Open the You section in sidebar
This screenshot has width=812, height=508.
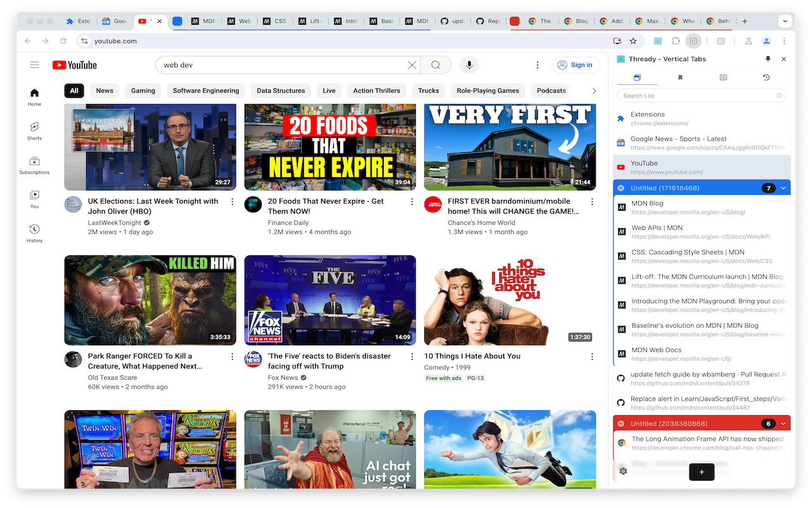click(x=34, y=199)
